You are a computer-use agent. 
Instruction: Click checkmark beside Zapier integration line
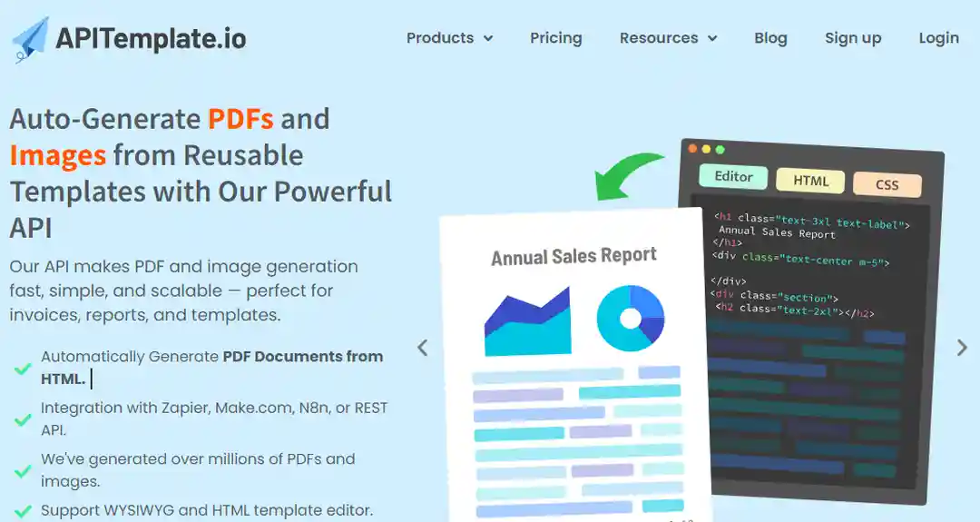click(23, 419)
